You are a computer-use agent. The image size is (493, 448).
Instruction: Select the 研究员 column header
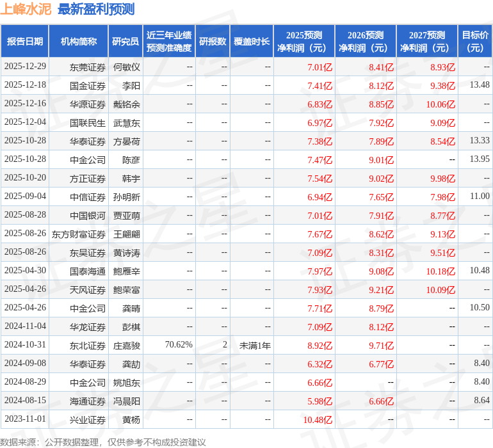125,42
